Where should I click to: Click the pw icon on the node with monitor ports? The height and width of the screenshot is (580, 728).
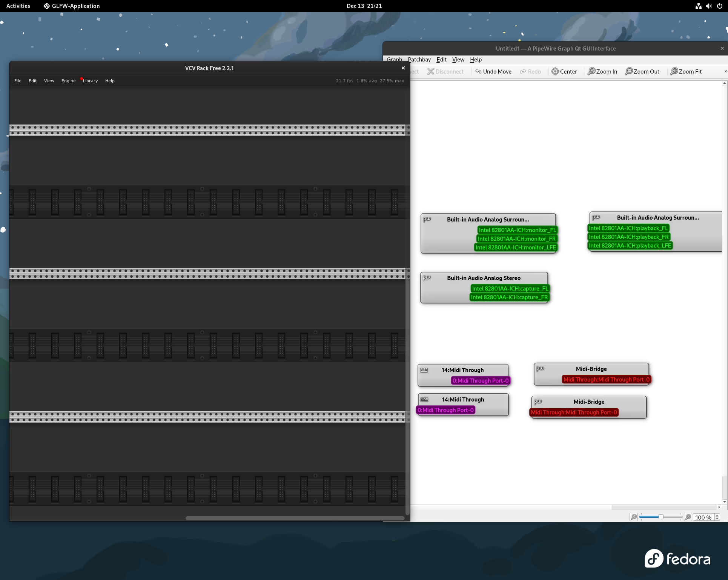pos(427,219)
